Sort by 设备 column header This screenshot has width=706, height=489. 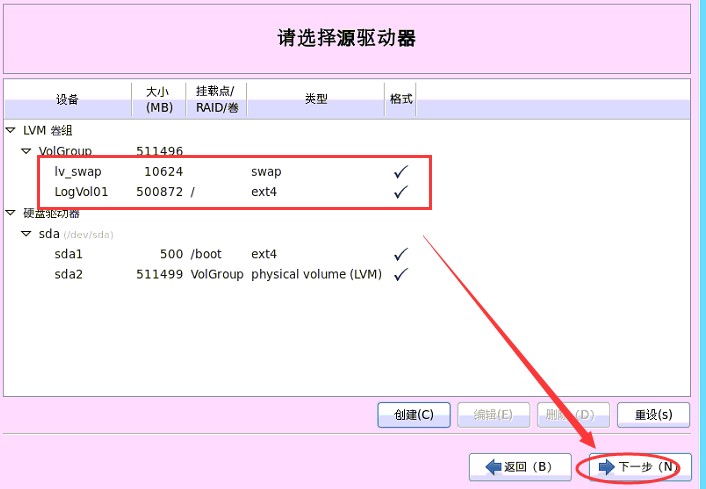point(67,100)
